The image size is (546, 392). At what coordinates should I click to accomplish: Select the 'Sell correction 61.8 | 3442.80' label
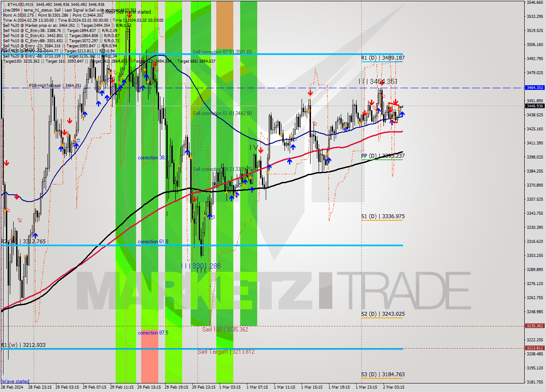coord(222,113)
